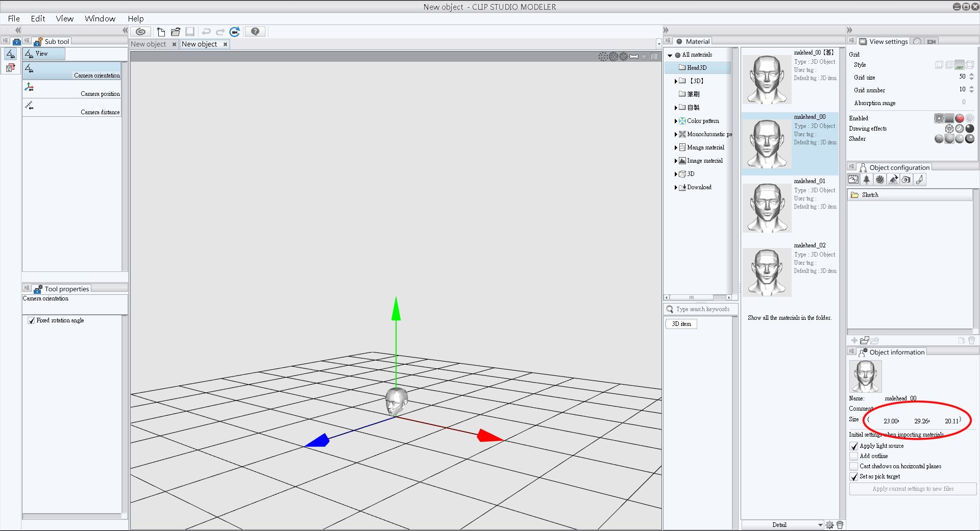The width and height of the screenshot is (980, 531).
Task: Delete material using trash icon
Action: click(x=840, y=525)
